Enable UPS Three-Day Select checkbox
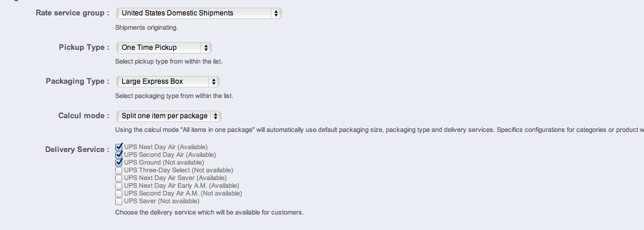This screenshot has width=644, height=230. [119, 171]
